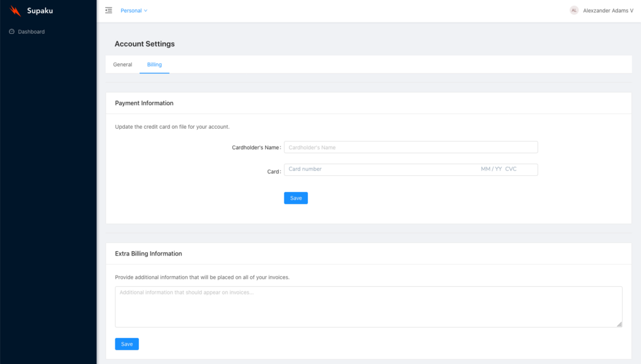
Task: Click the Dashboard gauge icon in sidebar
Action: pyautogui.click(x=11, y=31)
